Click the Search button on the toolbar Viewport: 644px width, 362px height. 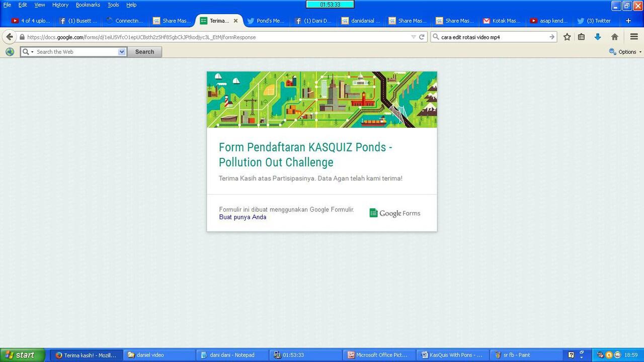tap(144, 52)
